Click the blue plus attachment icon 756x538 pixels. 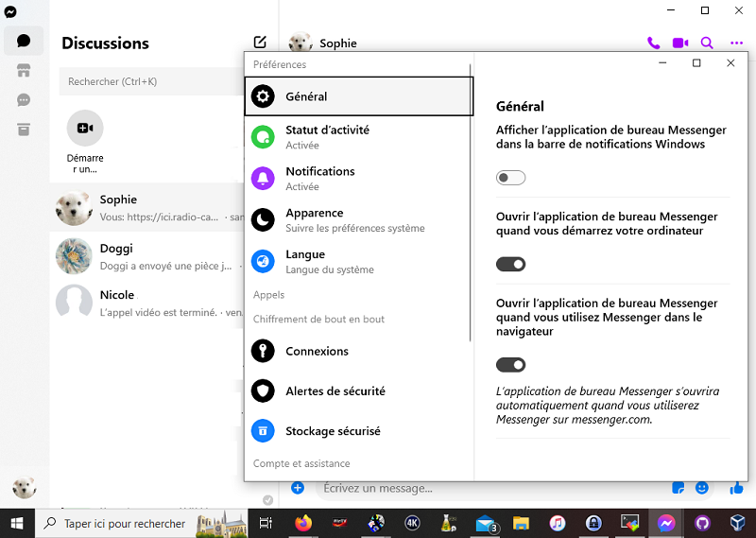(x=298, y=488)
